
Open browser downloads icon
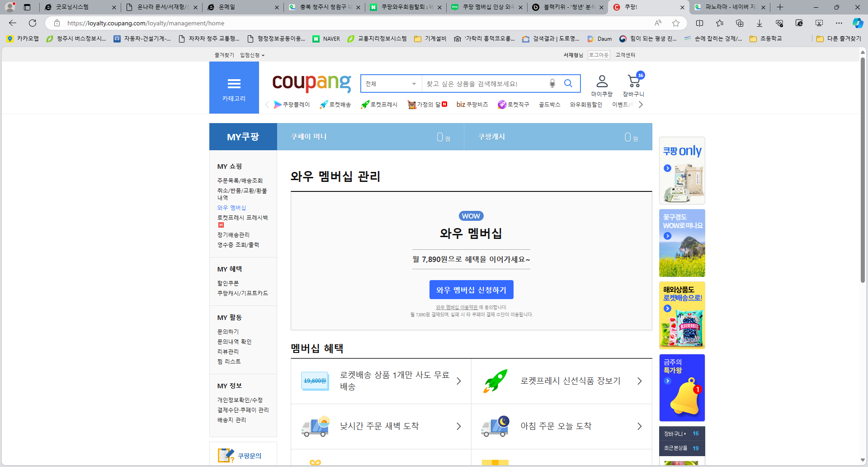759,23
